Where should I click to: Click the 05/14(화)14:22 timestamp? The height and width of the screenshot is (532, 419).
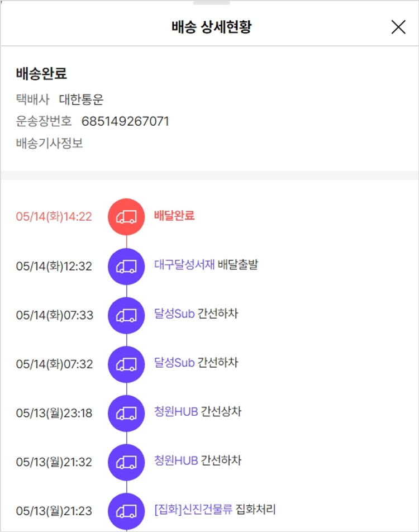54,217
